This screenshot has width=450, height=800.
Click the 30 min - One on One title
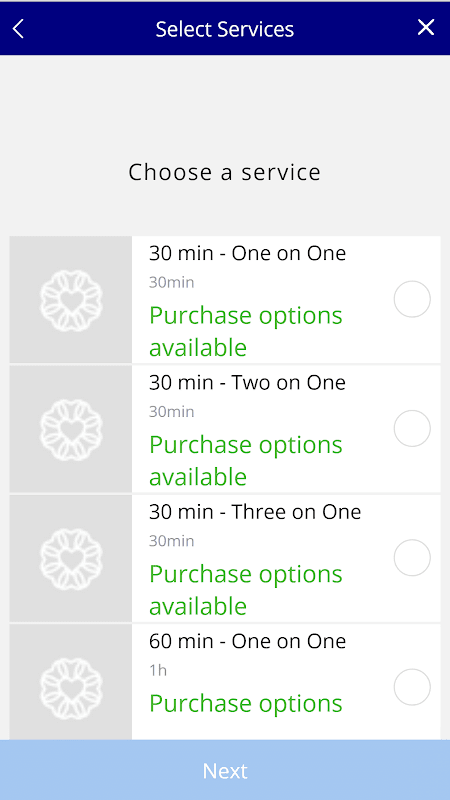(247, 253)
